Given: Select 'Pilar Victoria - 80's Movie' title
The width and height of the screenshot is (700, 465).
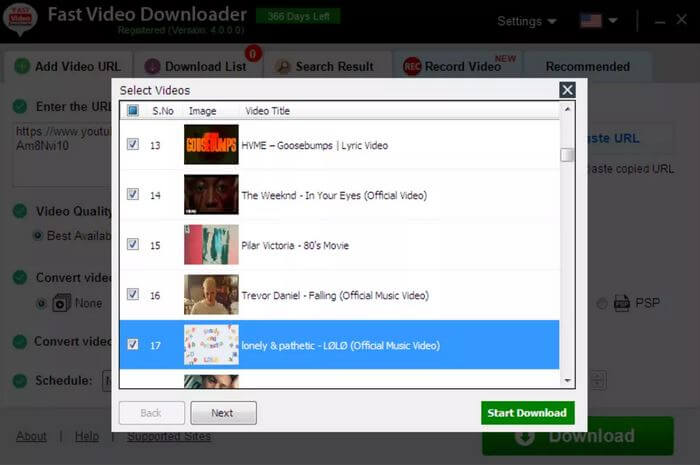Looking at the screenshot, I should [295, 245].
